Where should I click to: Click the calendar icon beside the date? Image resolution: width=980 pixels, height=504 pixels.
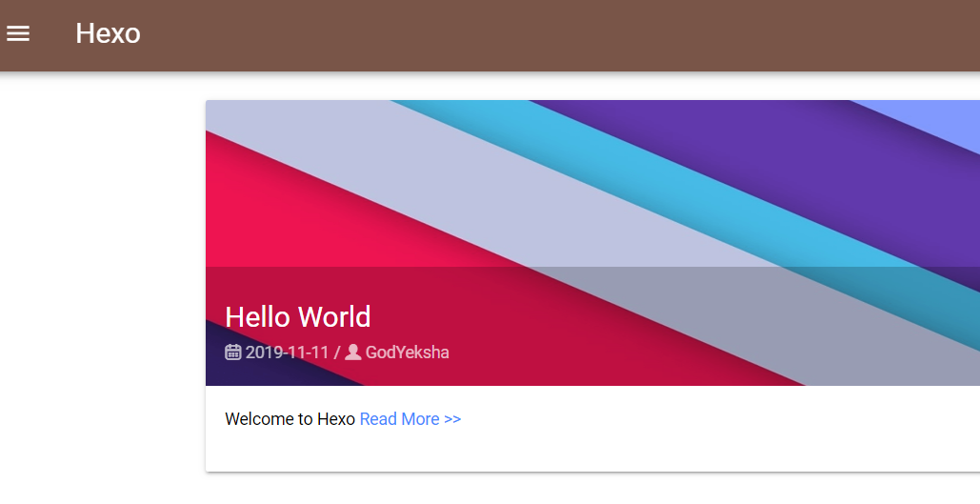[x=233, y=353]
